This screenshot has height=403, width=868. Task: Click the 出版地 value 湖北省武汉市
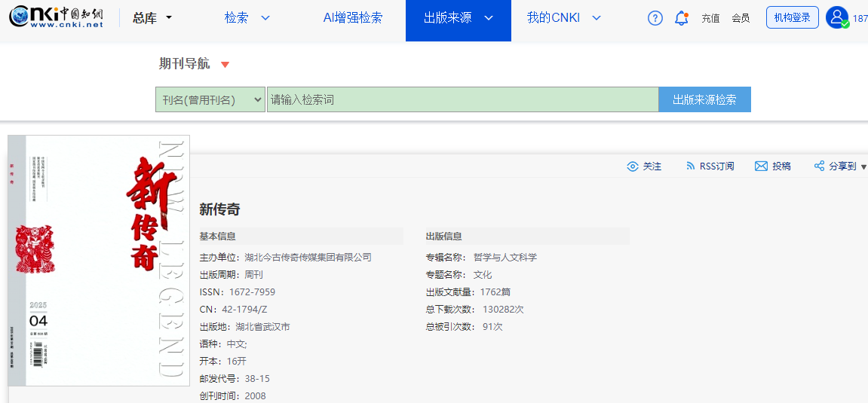click(x=262, y=327)
